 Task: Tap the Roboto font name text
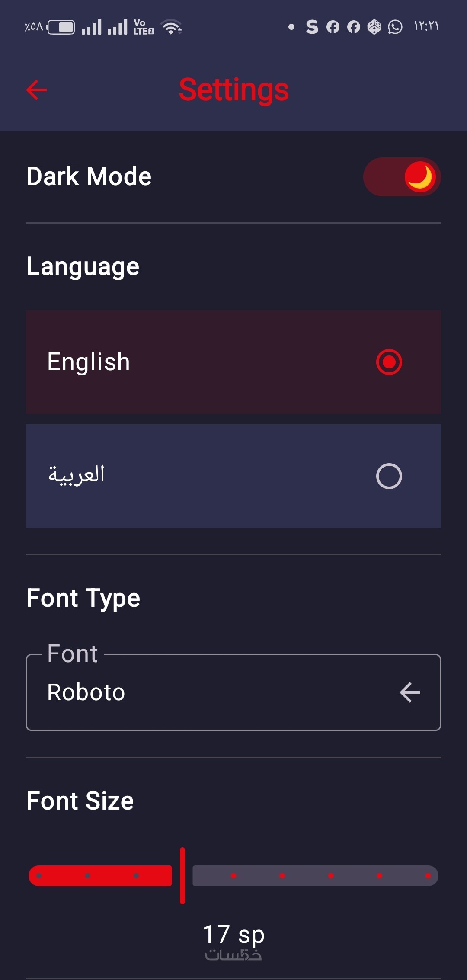point(86,692)
